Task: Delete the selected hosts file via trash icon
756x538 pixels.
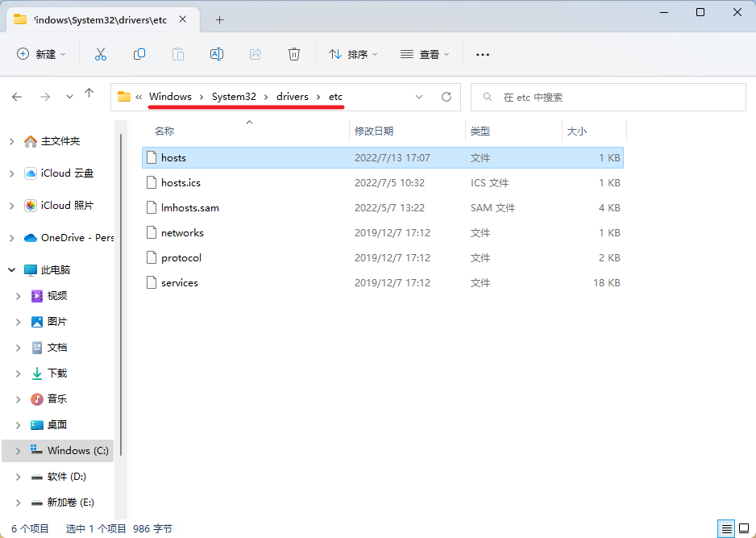Action: pos(293,54)
